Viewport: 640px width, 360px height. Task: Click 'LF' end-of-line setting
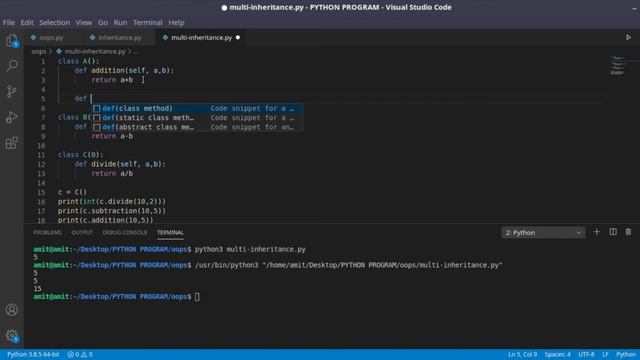(x=605, y=354)
